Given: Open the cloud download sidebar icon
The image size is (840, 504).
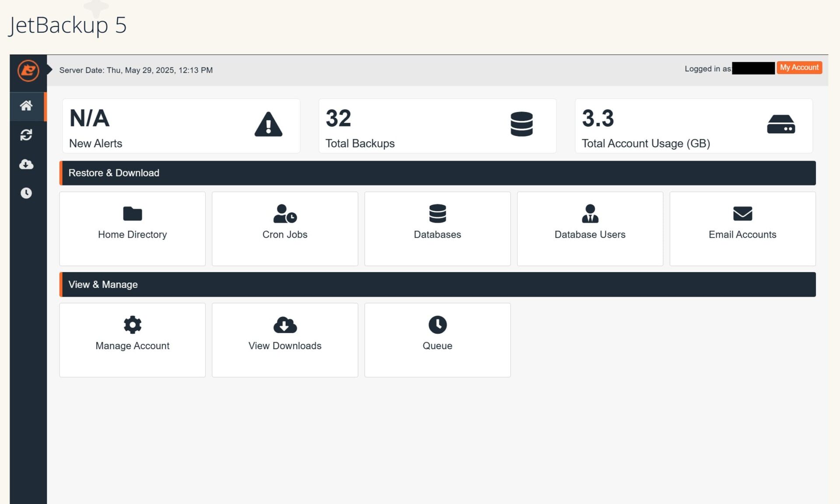Looking at the screenshot, I should (26, 164).
